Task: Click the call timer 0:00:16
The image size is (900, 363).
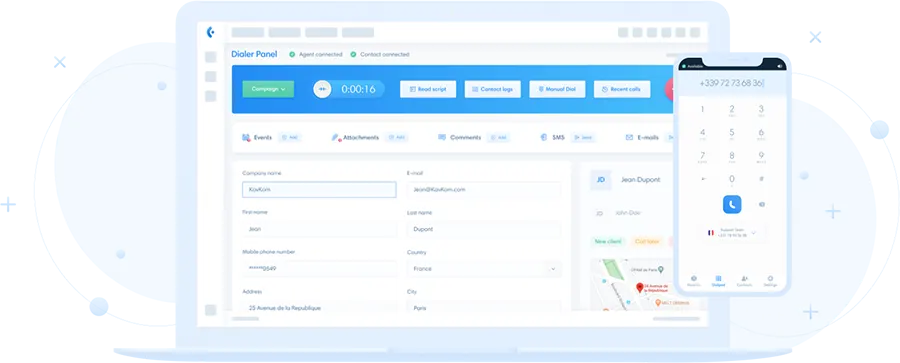Action: tap(358, 89)
